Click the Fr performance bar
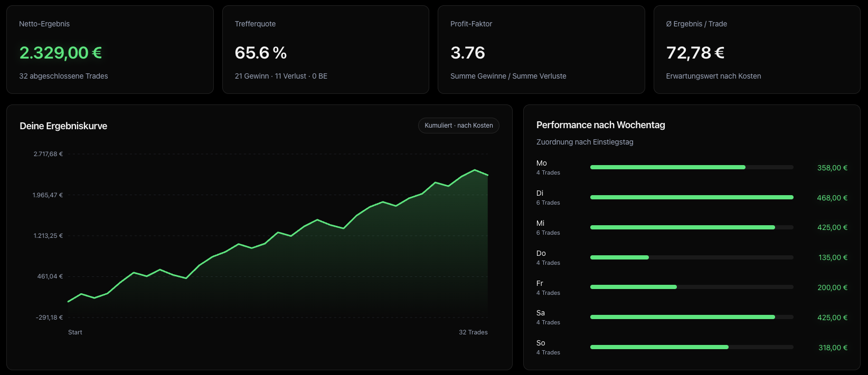Screen dimensions: 868x375 (692, 287)
